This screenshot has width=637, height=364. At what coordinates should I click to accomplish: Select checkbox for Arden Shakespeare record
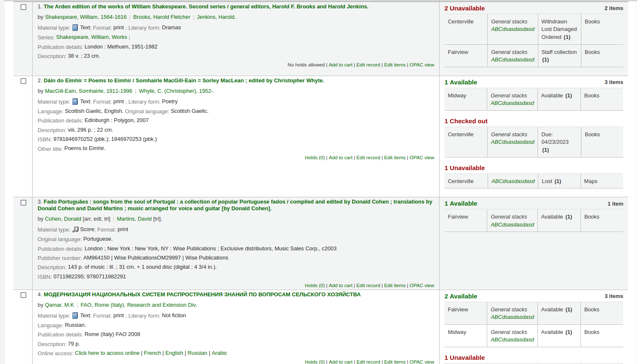pyautogui.click(x=23, y=7)
